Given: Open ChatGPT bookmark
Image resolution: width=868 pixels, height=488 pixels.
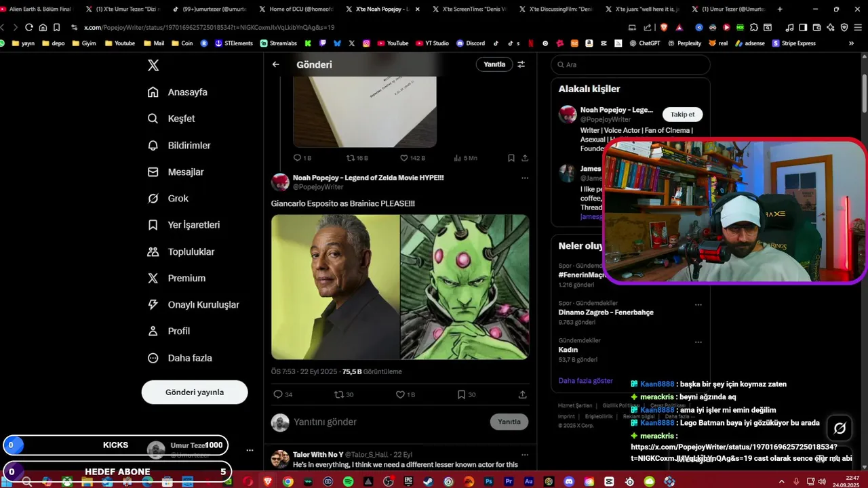Looking at the screenshot, I should [644, 43].
